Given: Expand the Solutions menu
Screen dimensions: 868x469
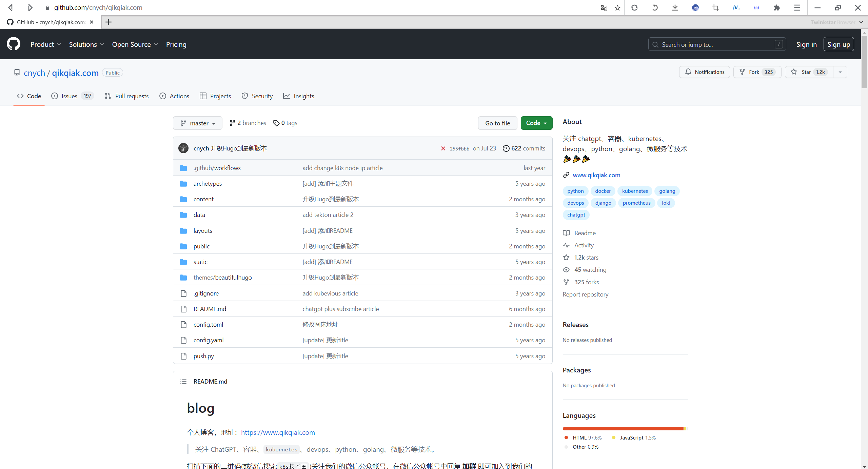Looking at the screenshot, I should coord(86,44).
